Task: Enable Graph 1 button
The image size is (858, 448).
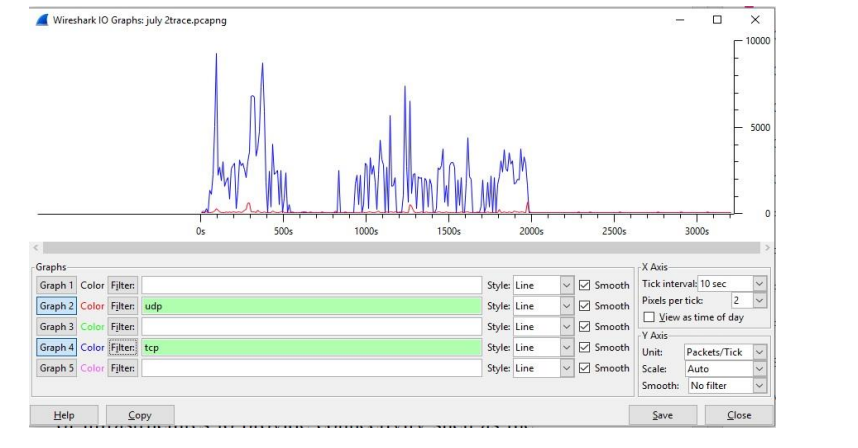Action: pos(57,285)
